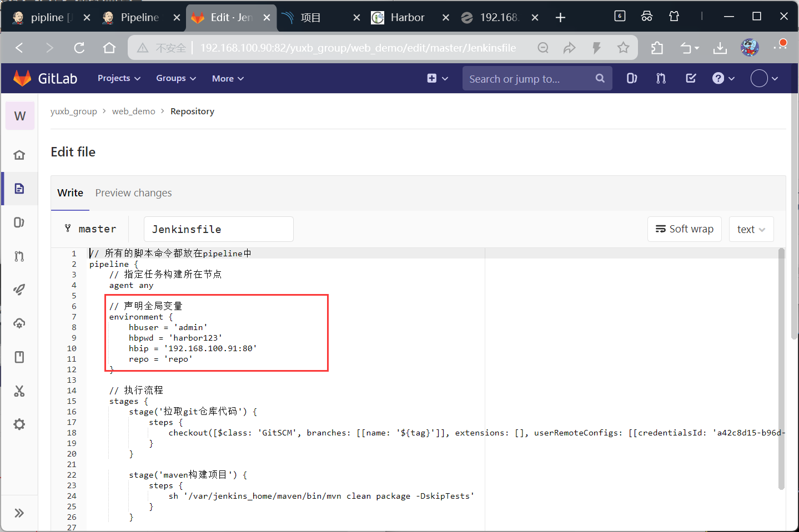This screenshot has width=799, height=532.
Task: Open the Settings gear icon in sidebar
Action: point(19,424)
